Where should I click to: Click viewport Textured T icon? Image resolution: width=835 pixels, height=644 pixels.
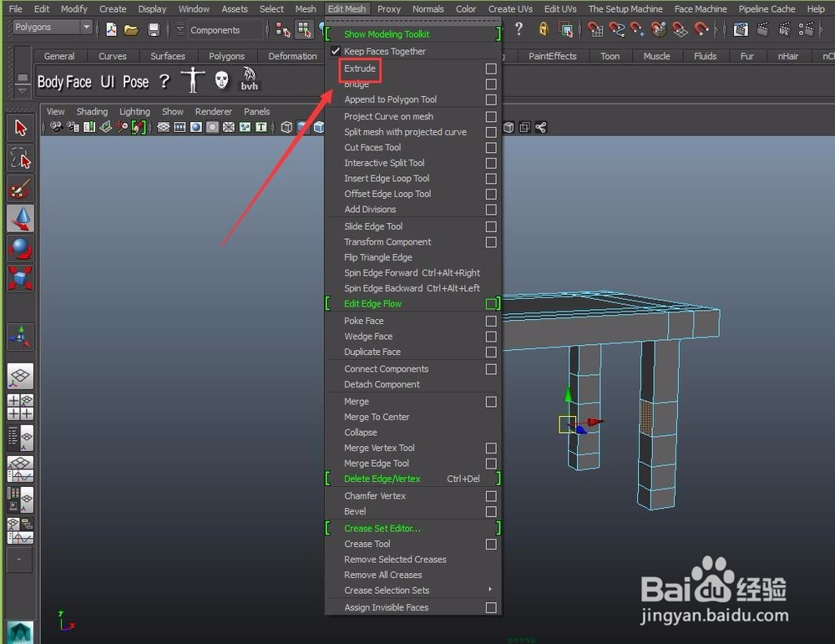[261, 127]
